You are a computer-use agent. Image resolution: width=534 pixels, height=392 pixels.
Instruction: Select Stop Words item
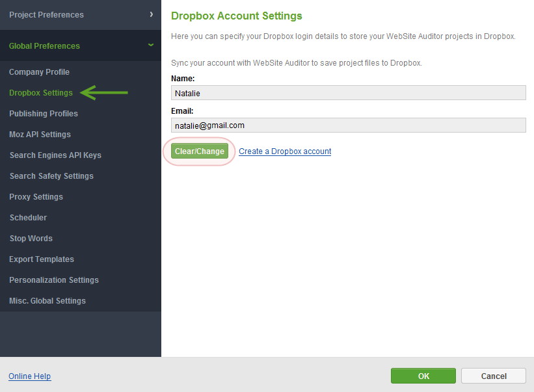[x=31, y=238]
